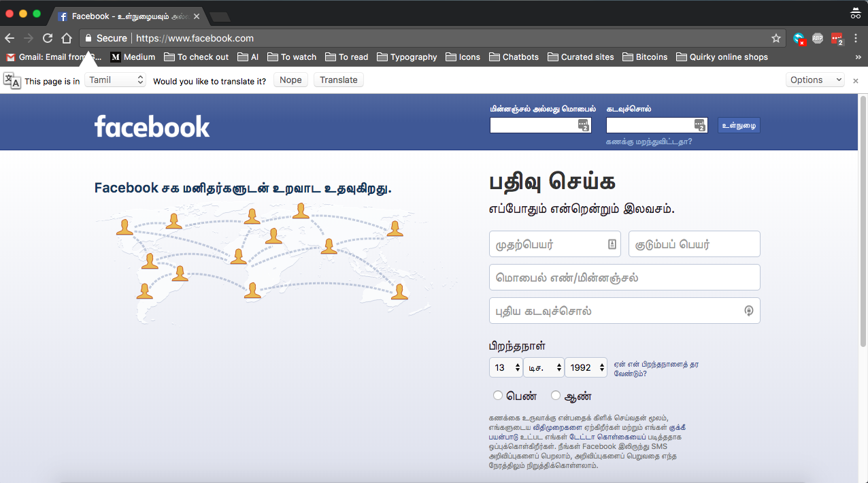Select the பெண் (female) radio button

498,395
